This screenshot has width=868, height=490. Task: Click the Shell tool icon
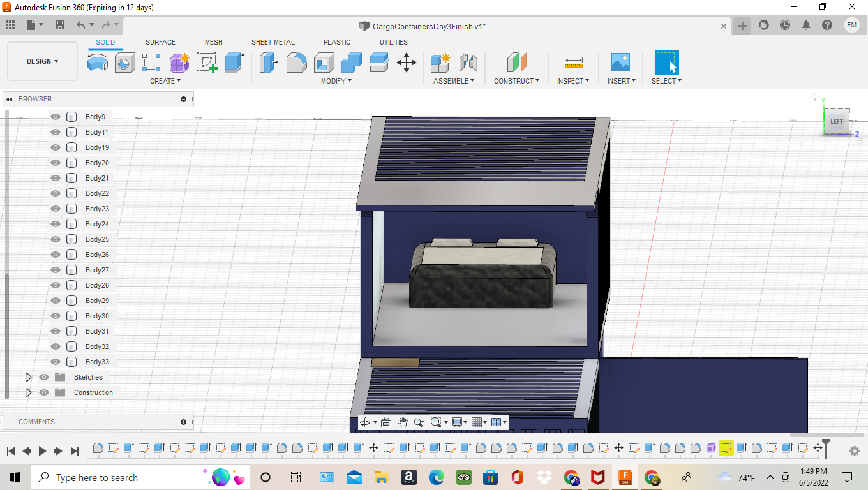click(324, 63)
